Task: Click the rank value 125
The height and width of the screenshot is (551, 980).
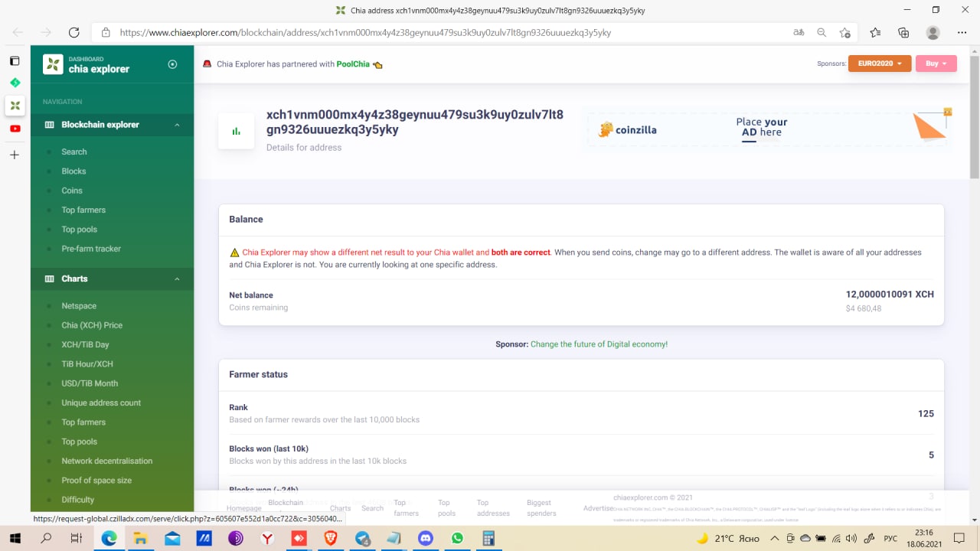Action: pyautogui.click(x=926, y=413)
